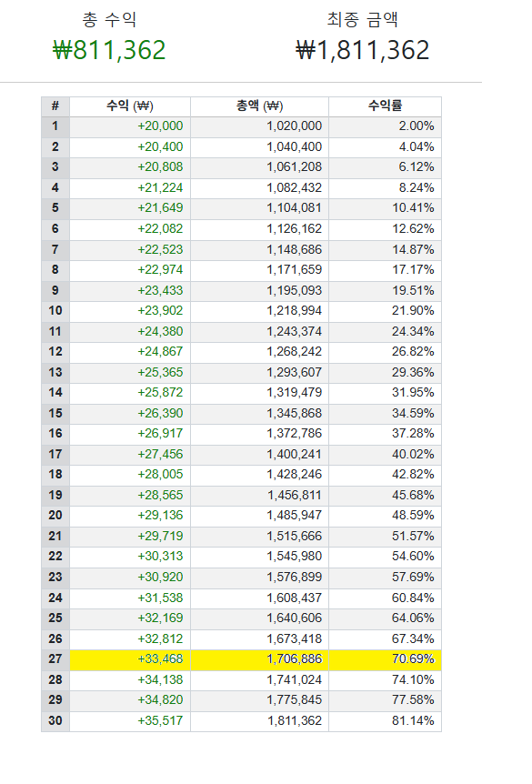Select the 총액 (₩) column header
This screenshot has width=532, height=784.
pyautogui.click(x=259, y=106)
